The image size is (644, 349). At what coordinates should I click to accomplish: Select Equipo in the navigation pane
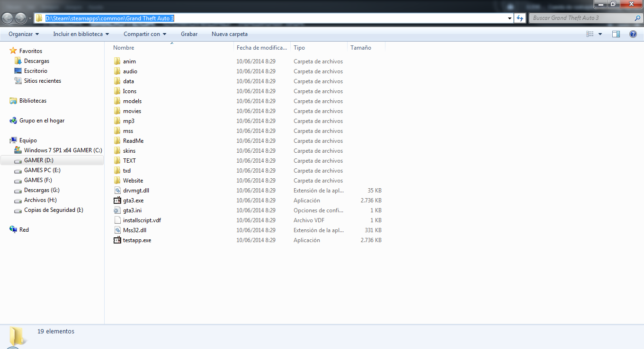(x=28, y=140)
